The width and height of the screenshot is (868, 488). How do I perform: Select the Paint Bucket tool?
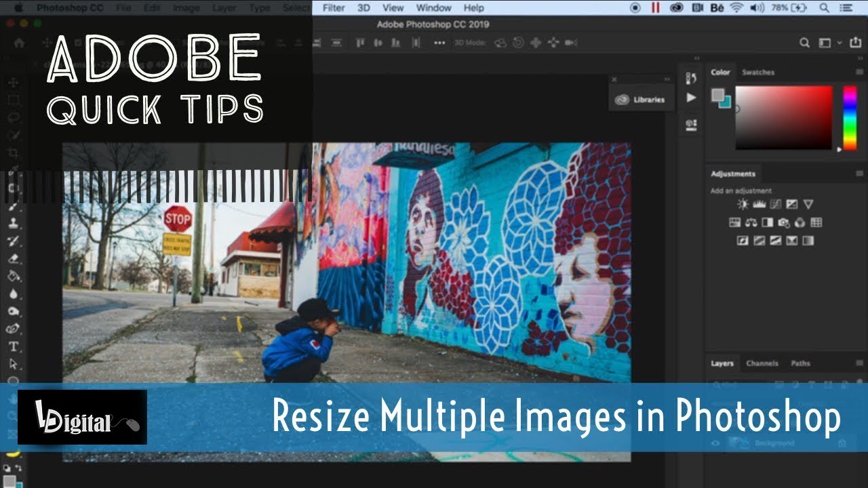13,277
